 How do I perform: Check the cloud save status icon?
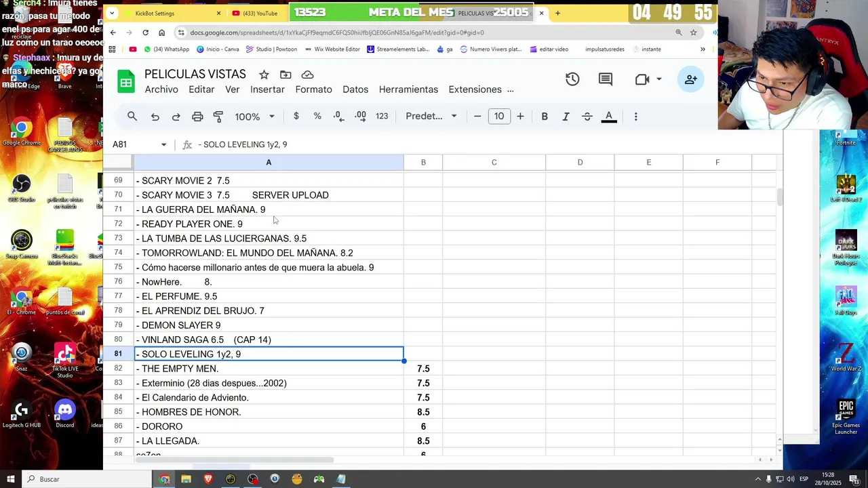(307, 75)
